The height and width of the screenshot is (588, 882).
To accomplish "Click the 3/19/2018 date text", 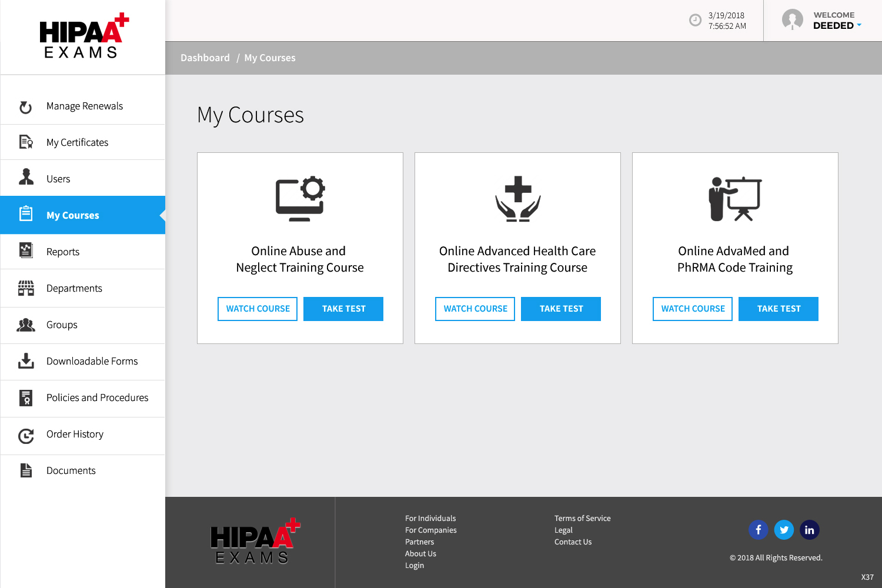I will [x=726, y=15].
